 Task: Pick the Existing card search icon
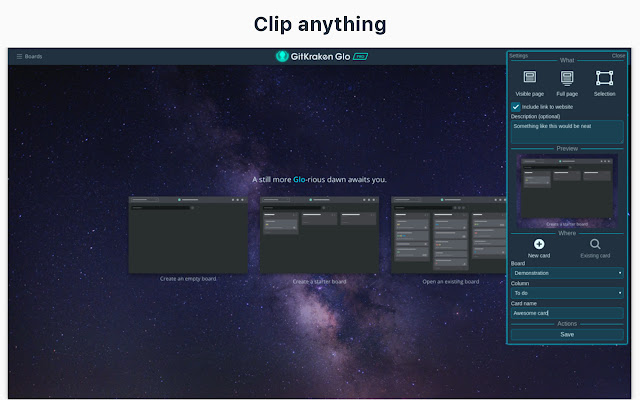[x=595, y=244]
